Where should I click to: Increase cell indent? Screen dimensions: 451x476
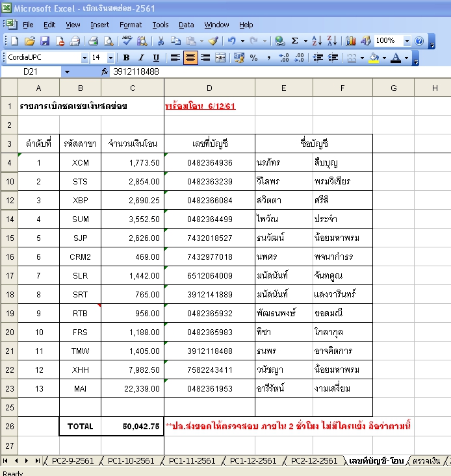click(x=333, y=58)
